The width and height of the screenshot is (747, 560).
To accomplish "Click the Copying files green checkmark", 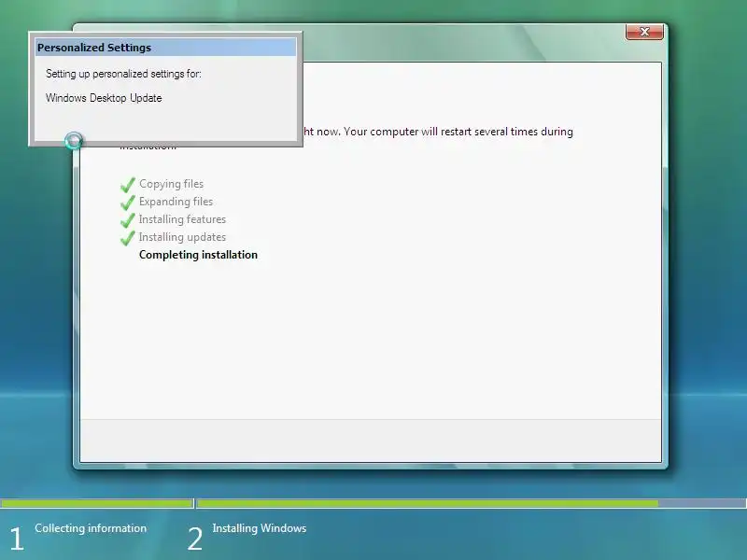I will pos(128,185).
